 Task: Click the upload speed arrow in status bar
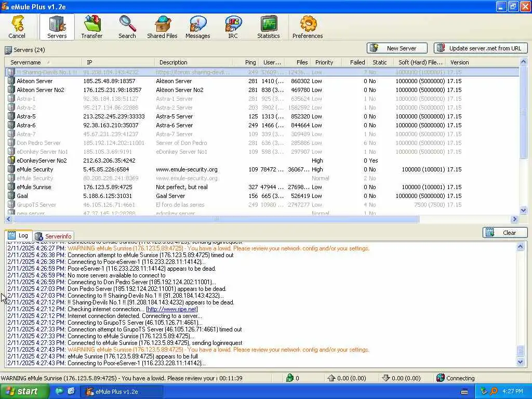click(331, 378)
